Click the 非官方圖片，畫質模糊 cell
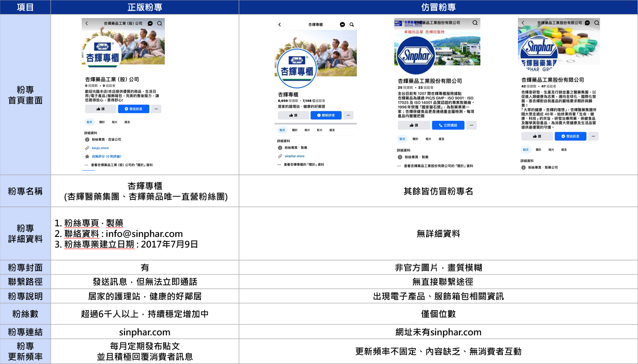The width and height of the screenshot is (638, 364). [x=438, y=268]
